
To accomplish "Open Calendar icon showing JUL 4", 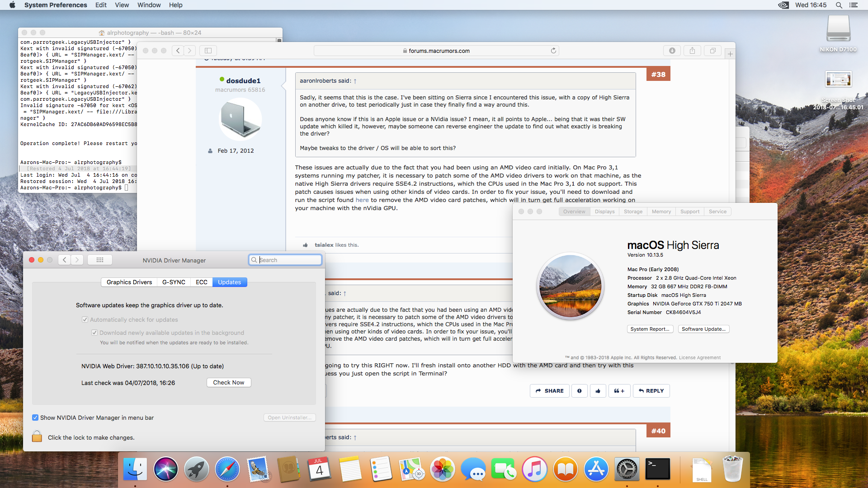I will click(x=320, y=469).
